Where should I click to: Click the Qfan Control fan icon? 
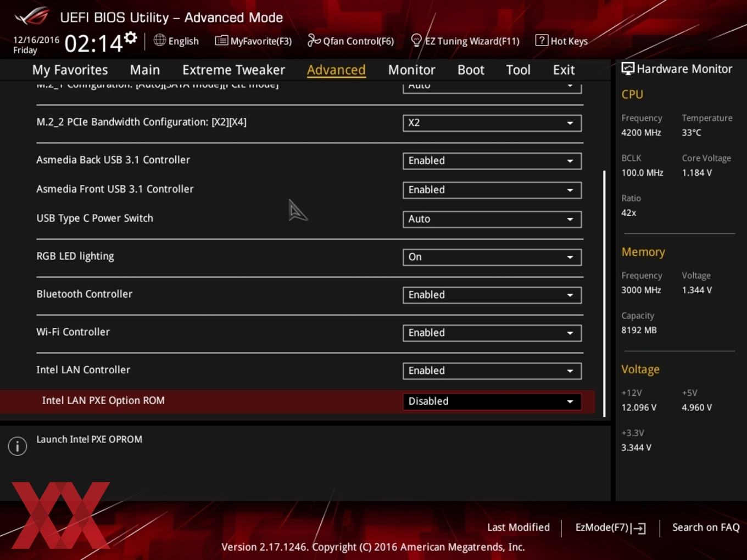click(314, 40)
